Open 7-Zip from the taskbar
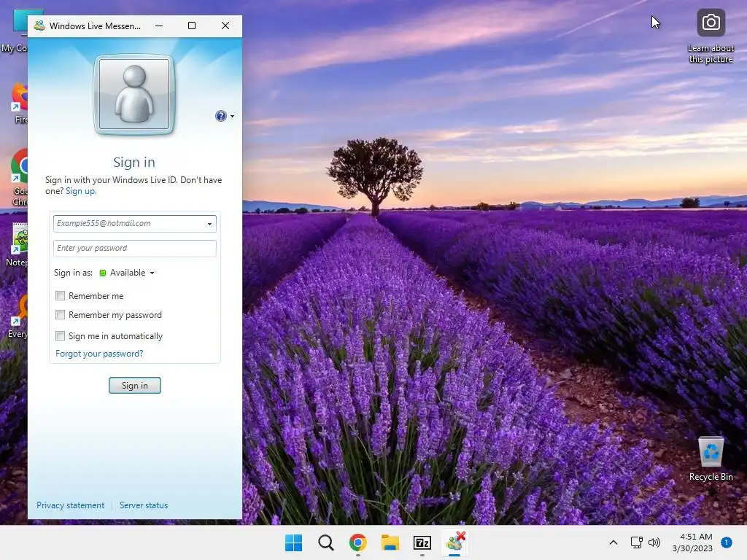This screenshot has width=747, height=560. (422, 542)
